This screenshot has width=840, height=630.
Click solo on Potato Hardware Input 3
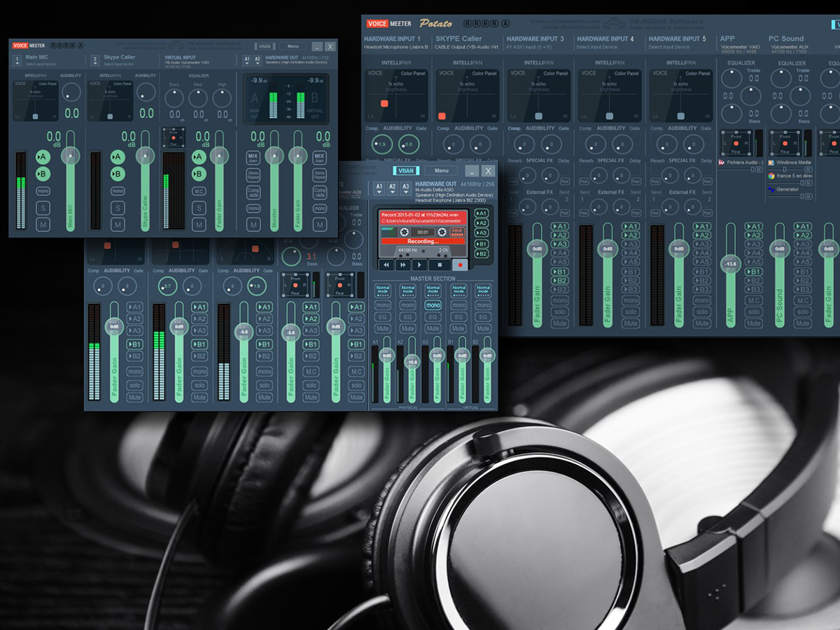(x=559, y=311)
